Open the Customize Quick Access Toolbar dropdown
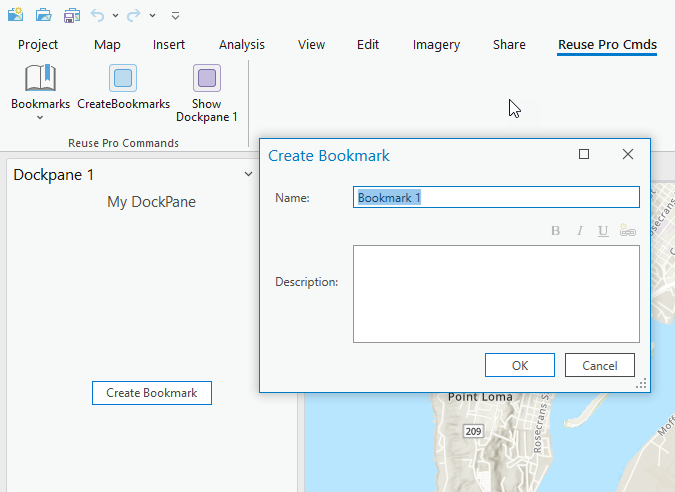The height and width of the screenshot is (492, 675). pos(176,16)
